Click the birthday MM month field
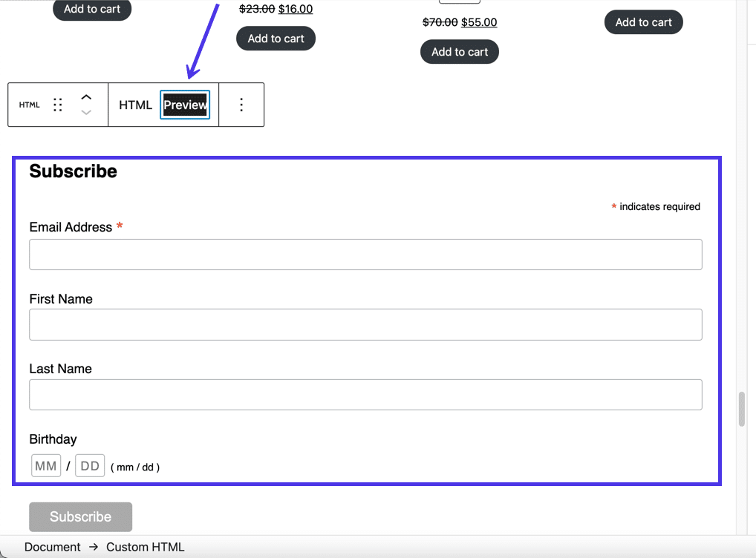Image resolution: width=756 pixels, height=558 pixels. tap(46, 466)
